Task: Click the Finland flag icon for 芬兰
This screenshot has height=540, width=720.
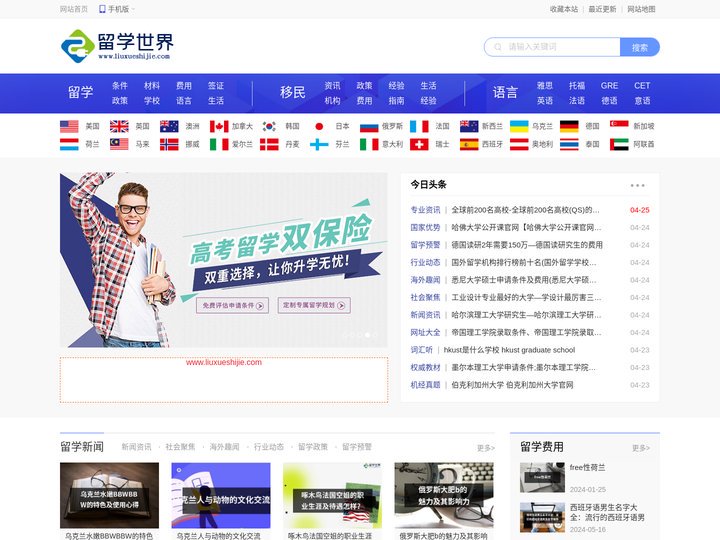Action: point(319,144)
